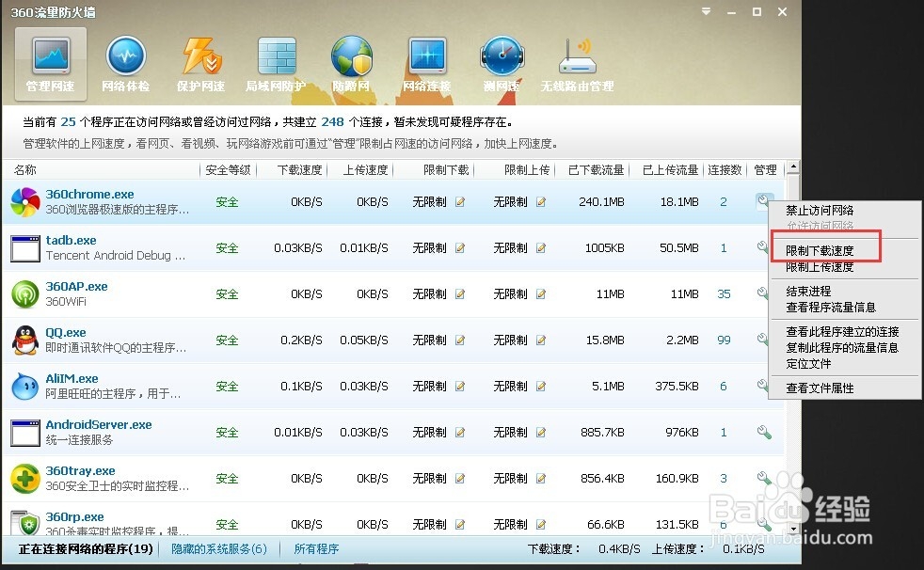Choose 结束进程 in context menu

click(808, 291)
